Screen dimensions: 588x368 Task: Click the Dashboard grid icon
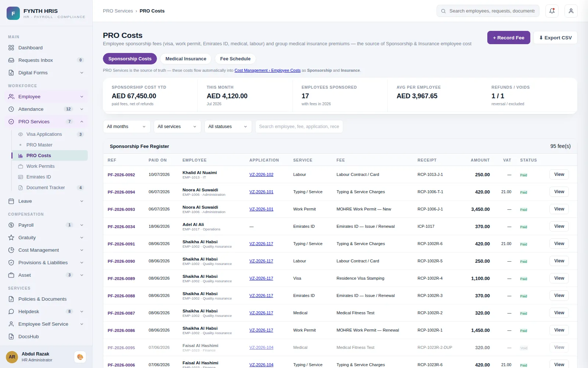11,48
